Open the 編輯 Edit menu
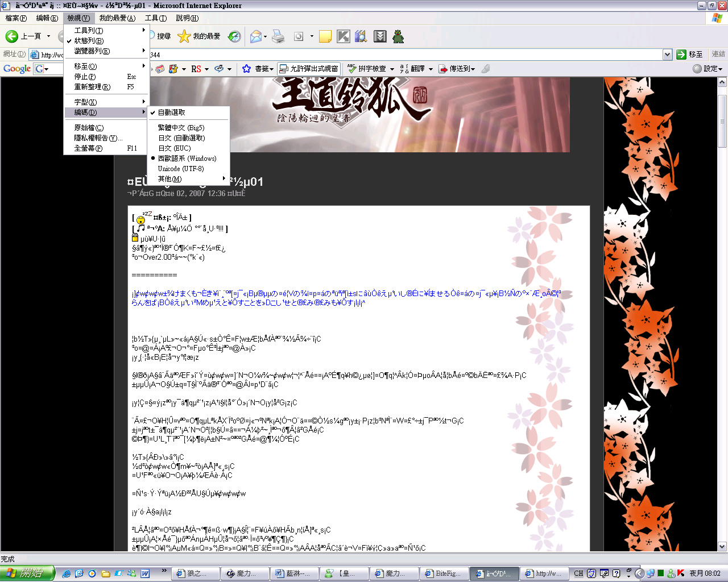Screen dimensions: 728x582 47,18
